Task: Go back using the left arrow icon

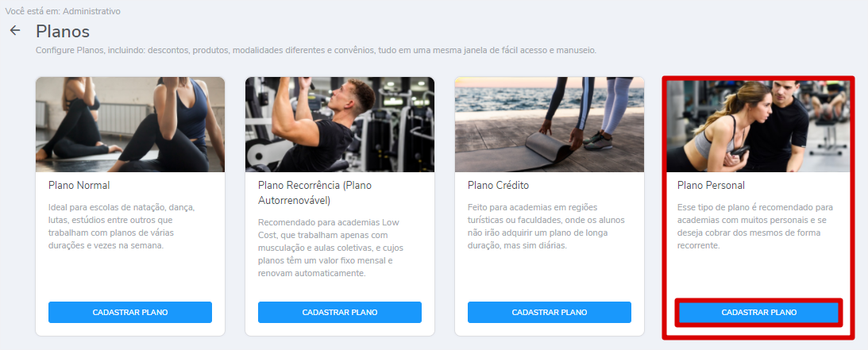Action: (x=16, y=31)
